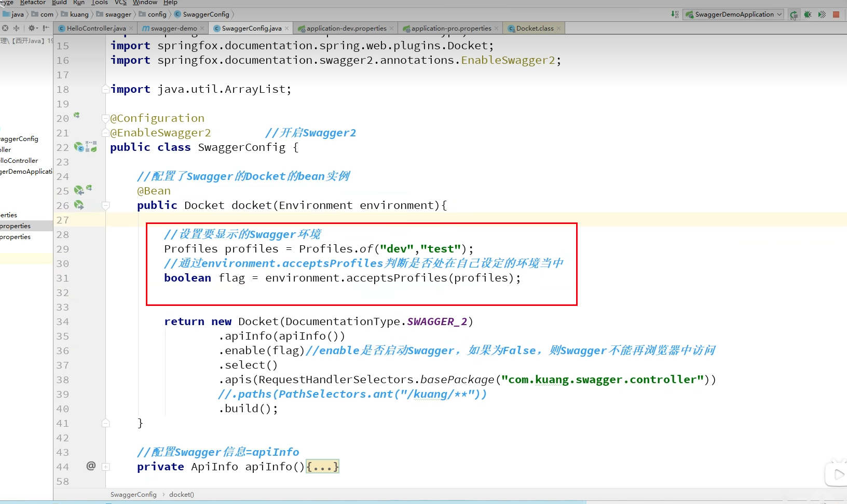Click the bean dependencies diagram icon on line 22
The image size is (847, 504).
click(x=91, y=147)
